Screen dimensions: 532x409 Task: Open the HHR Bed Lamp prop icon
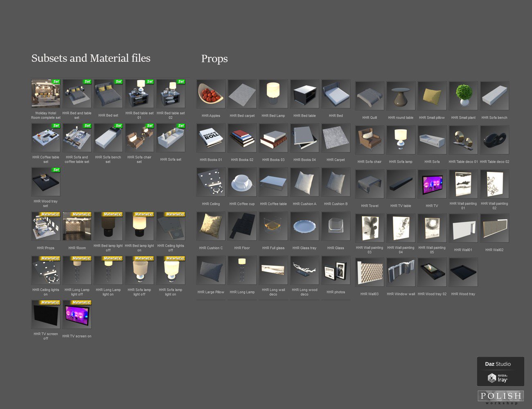[273, 94]
